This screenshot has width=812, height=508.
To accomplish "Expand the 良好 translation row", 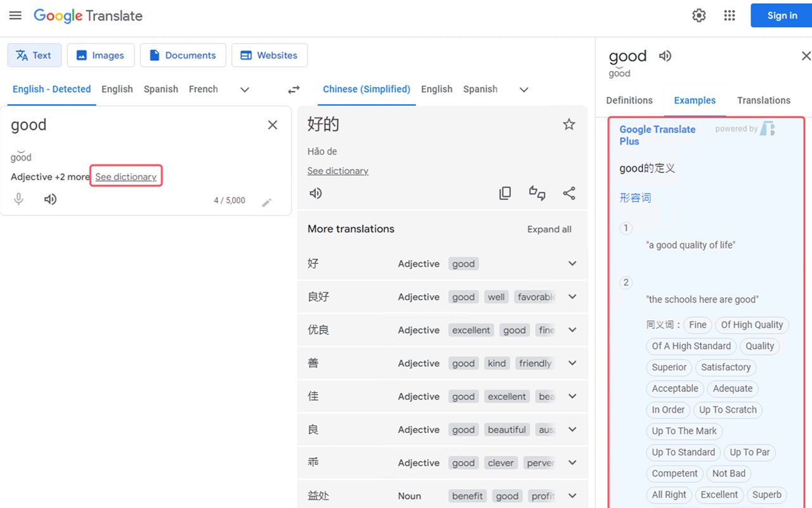I will click(572, 297).
